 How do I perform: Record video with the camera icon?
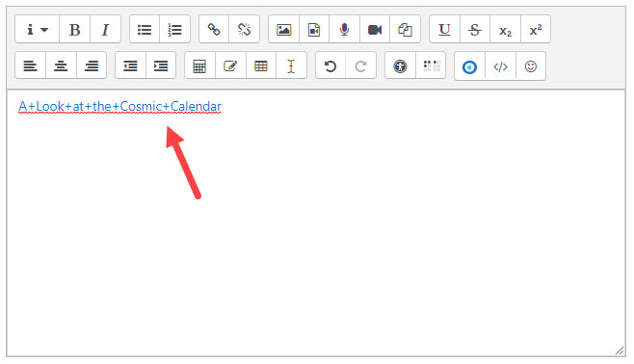click(x=375, y=30)
